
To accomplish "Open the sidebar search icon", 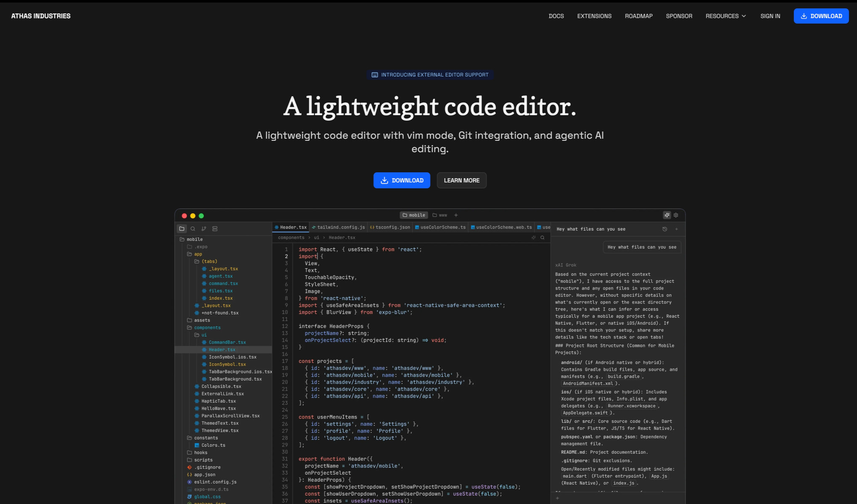I will pos(193,229).
